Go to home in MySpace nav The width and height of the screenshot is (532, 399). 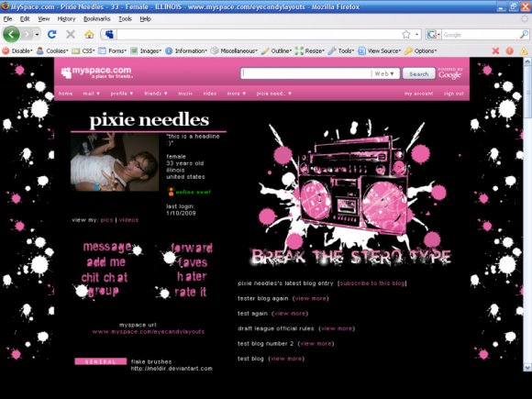tap(65, 94)
